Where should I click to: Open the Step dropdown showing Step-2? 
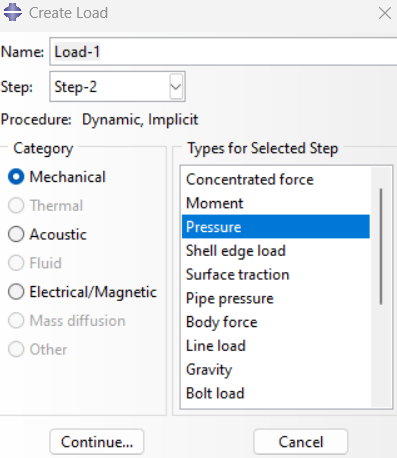(x=117, y=87)
